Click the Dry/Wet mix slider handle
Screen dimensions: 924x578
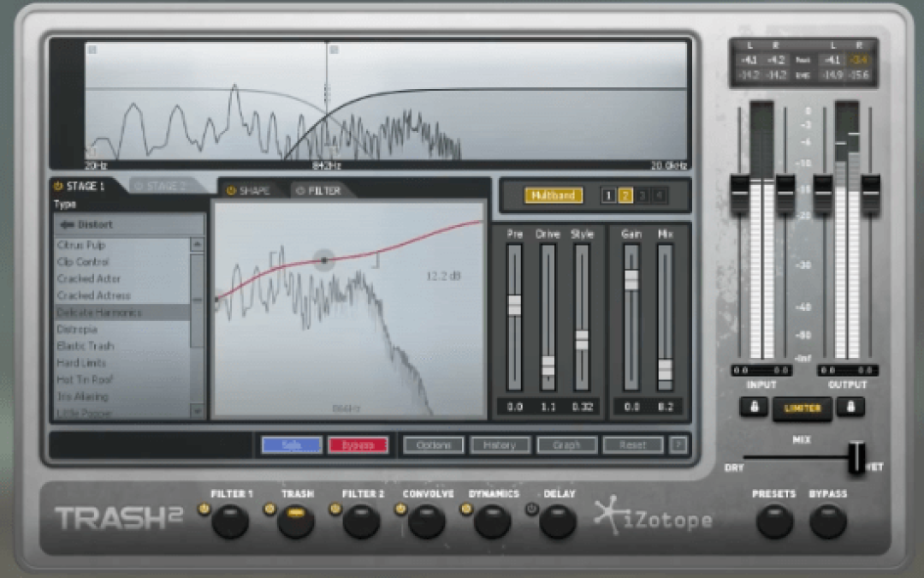(856, 457)
